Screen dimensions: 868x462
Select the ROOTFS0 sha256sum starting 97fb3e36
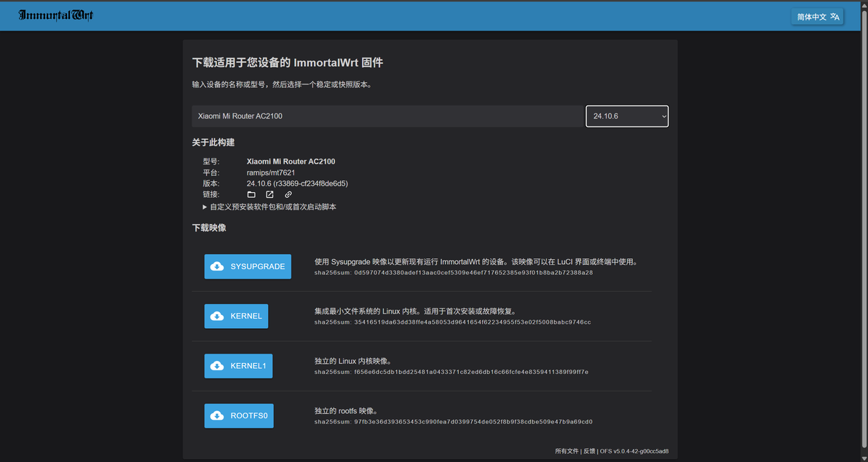tap(454, 422)
